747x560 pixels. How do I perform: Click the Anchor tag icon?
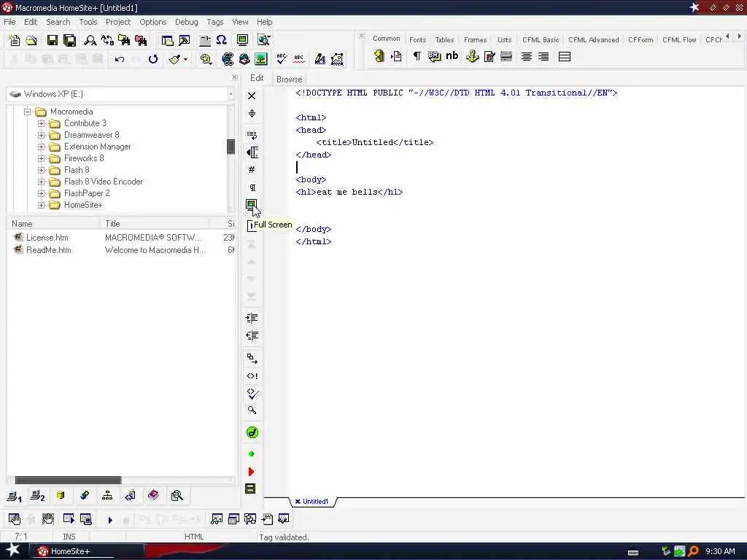pyautogui.click(x=472, y=56)
